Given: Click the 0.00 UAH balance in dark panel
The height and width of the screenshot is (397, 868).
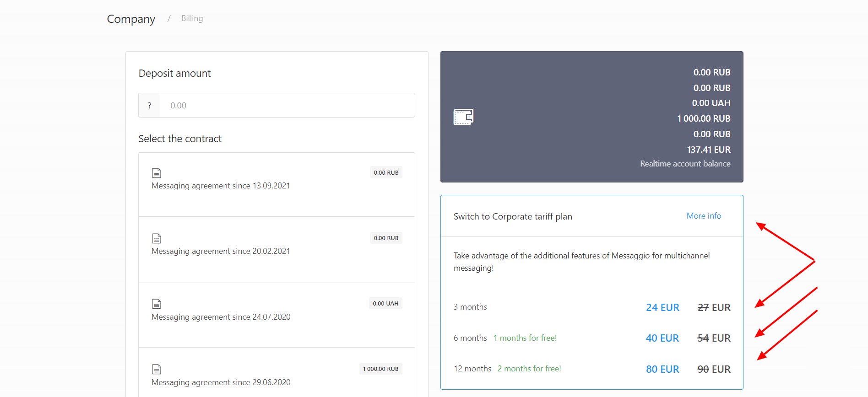Looking at the screenshot, I should (x=711, y=103).
